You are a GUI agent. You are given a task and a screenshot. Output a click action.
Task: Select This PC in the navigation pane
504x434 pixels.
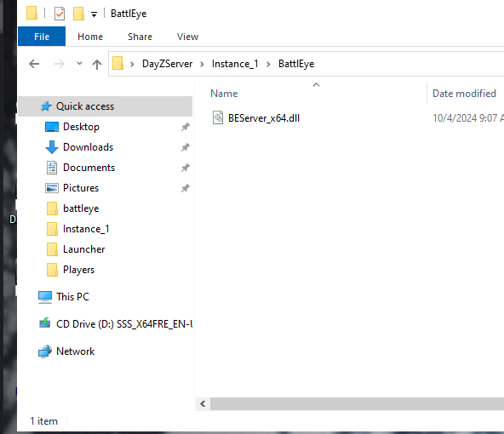click(72, 297)
